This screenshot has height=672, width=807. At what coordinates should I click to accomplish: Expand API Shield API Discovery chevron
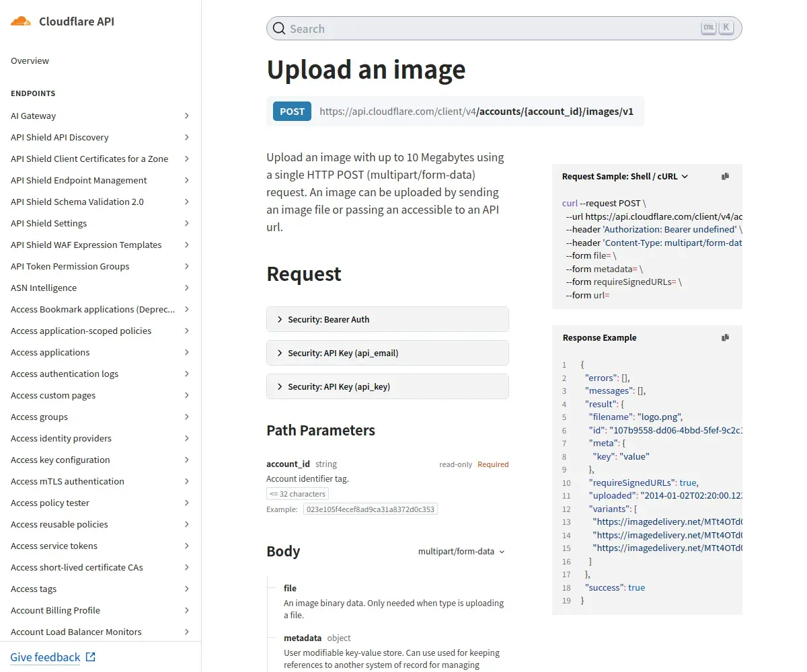(x=186, y=137)
